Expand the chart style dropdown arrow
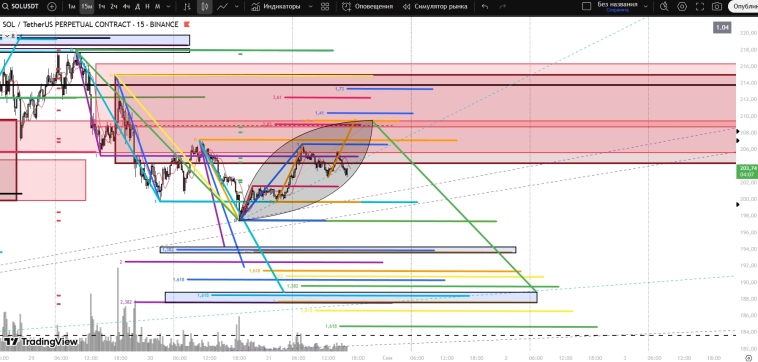This screenshot has width=758, height=362. [236, 6]
